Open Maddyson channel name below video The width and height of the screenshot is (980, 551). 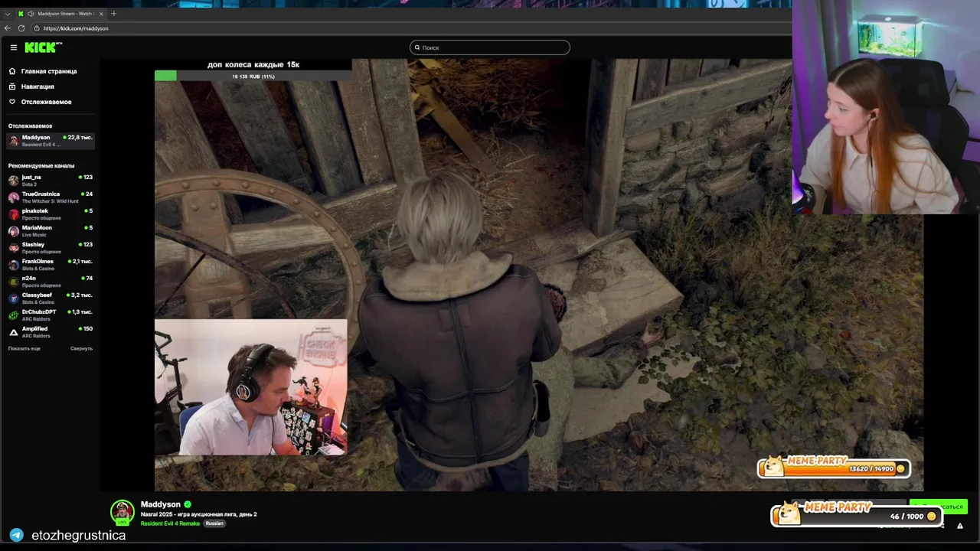click(161, 504)
